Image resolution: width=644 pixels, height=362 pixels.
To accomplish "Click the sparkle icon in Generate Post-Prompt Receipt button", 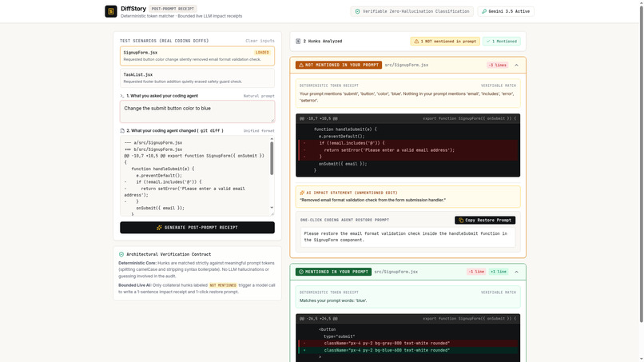I will pyautogui.click(x=159, y=228).
